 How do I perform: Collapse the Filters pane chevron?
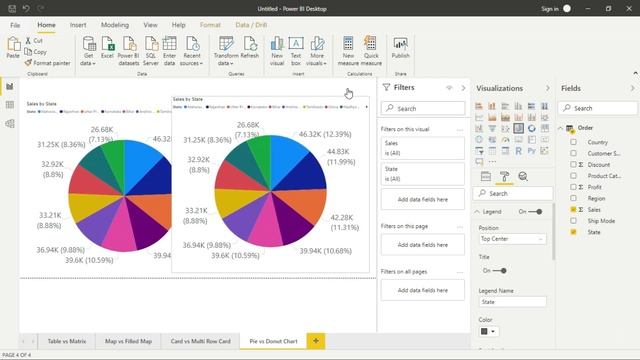click(463, 88)
